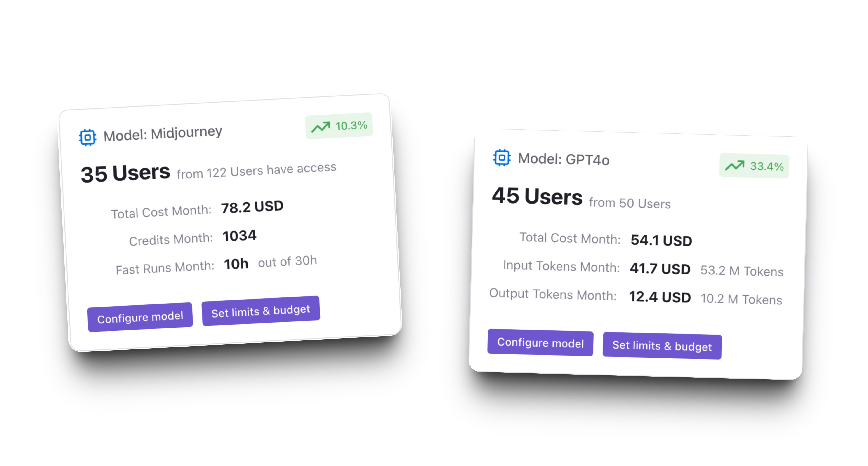Open Set limits & budget for Midjourney
The height and width of the screenshot is (466, 868).
(x=261, y=311)
